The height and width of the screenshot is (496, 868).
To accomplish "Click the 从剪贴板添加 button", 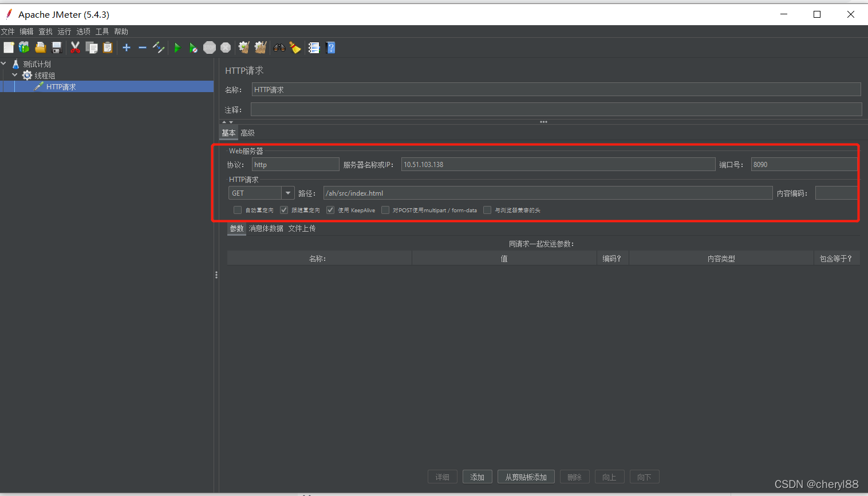I will [526, 477].
